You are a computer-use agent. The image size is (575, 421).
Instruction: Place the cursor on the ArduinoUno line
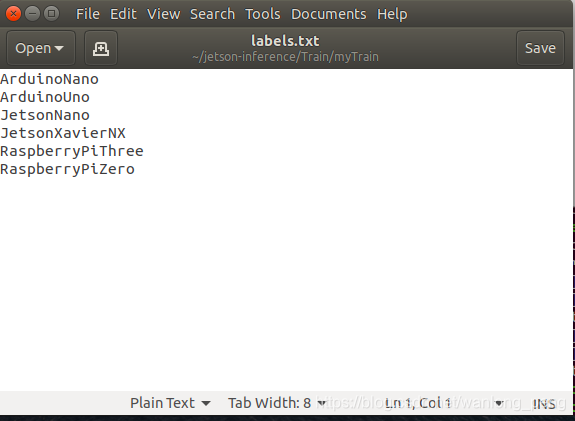point(45,97)
